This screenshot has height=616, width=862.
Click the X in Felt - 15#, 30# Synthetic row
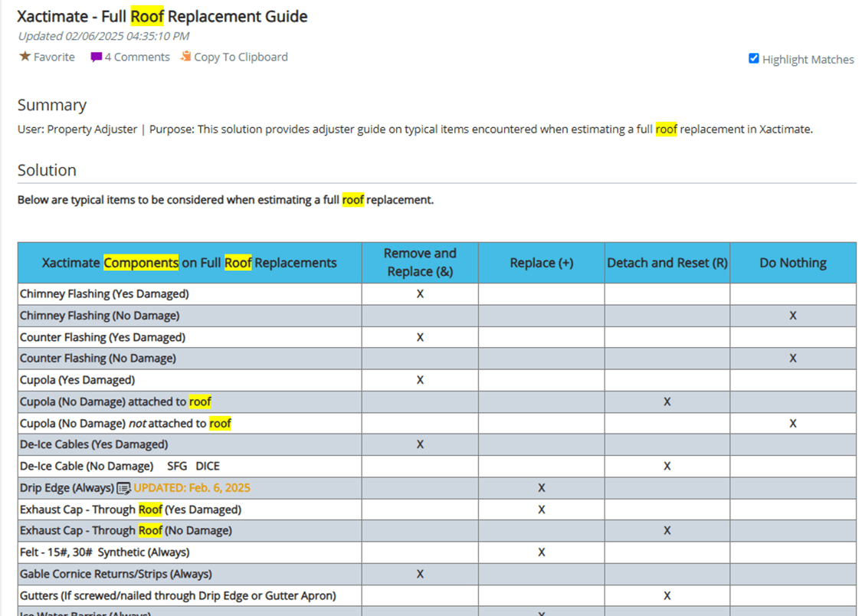pyautogui.click(x=542, y=552)
